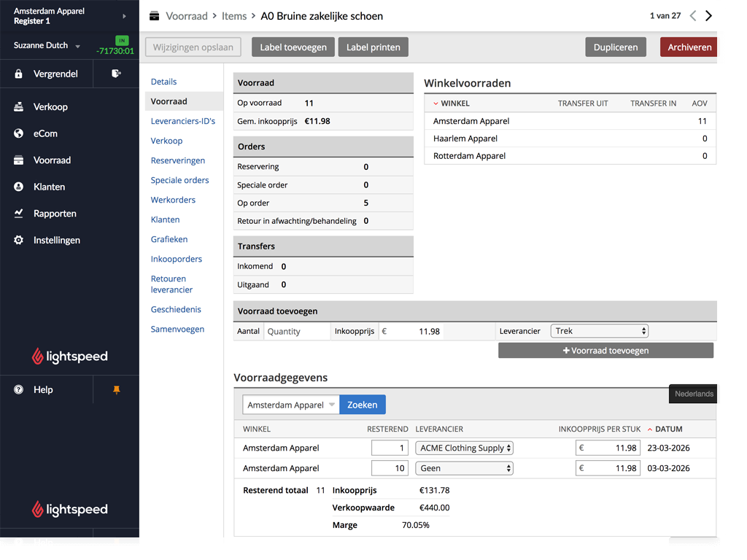Open the Samenvoegen tab
This screenshot has width=747, height=560.
tap(177, 329)
